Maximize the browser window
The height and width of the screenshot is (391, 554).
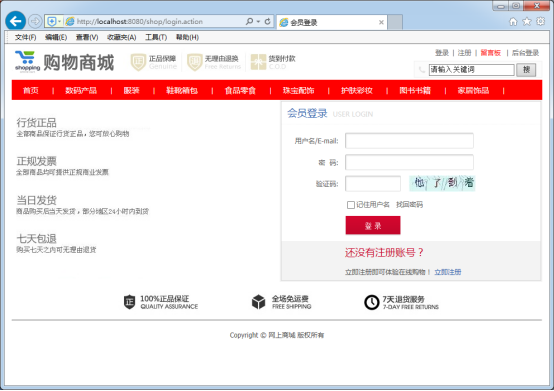tap(516, 6)
